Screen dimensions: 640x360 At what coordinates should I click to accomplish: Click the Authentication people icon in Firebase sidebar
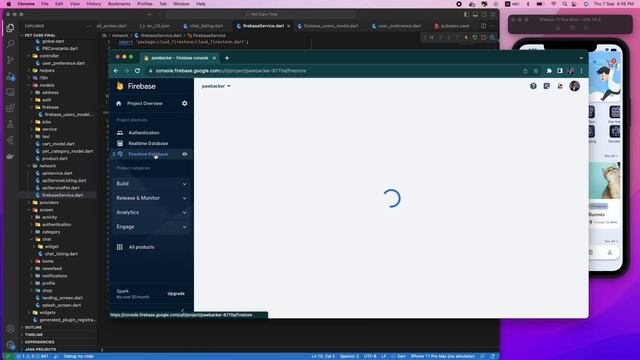120,133
